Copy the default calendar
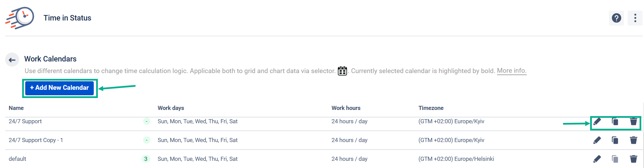 coord(615,159)
